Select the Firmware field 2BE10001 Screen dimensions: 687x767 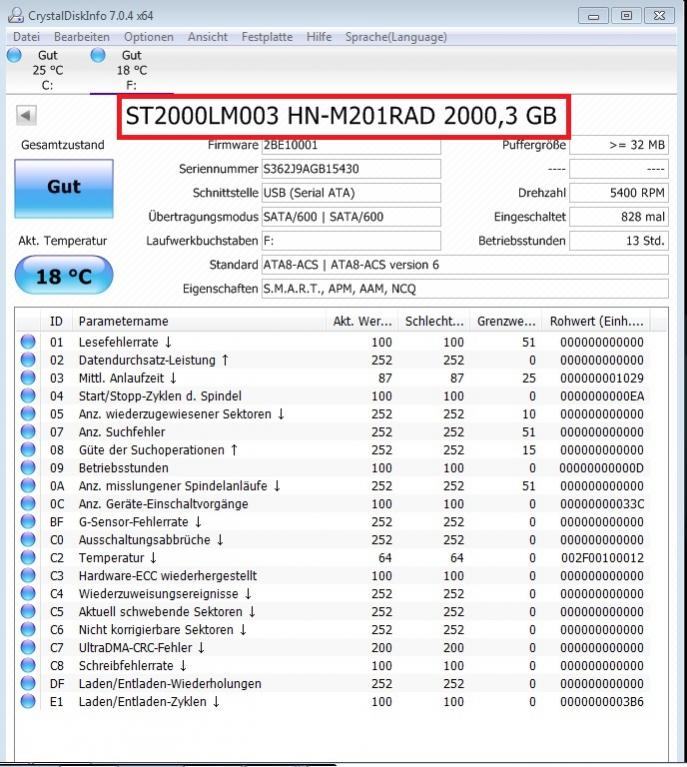(x=351, y=145)
